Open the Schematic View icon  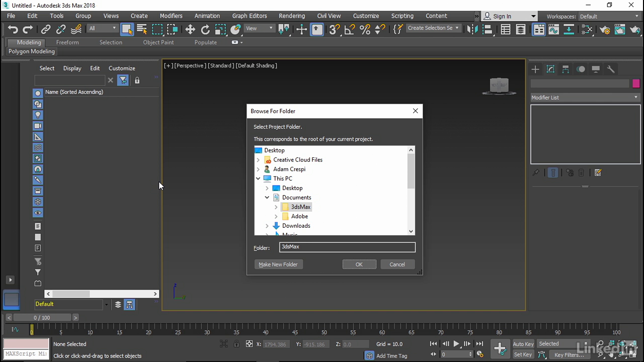tap(569, 30)
